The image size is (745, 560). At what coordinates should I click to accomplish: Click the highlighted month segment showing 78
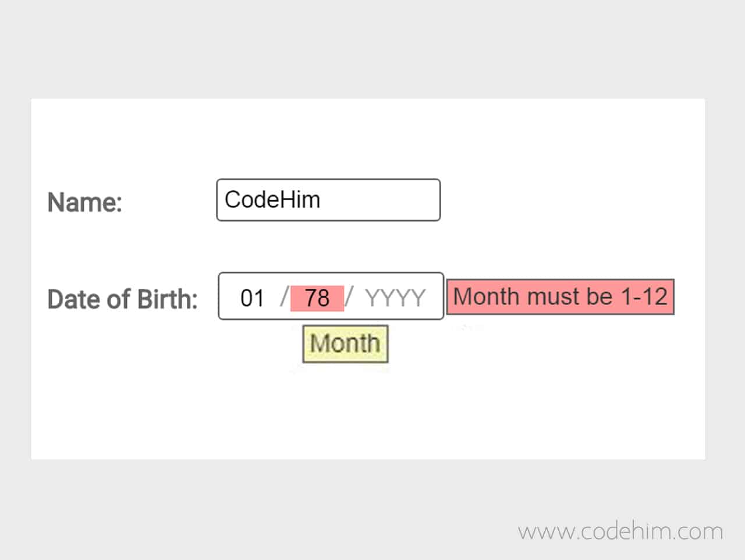[x=317, y=297]
